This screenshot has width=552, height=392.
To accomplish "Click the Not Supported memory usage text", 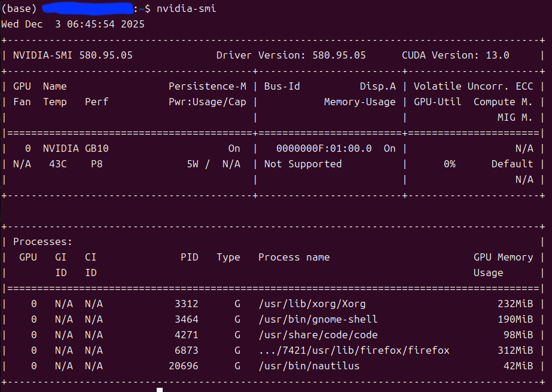I will click(x=303, y=164).
